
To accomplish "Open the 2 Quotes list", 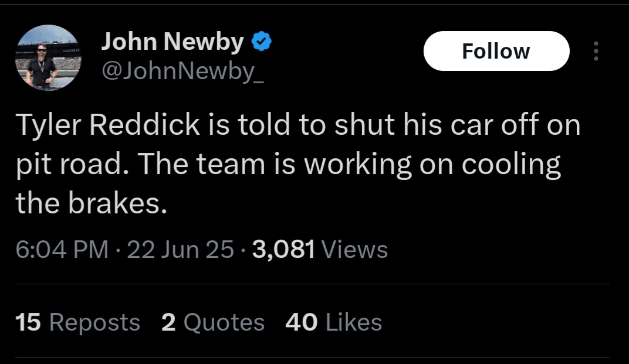I will (212, 322).
